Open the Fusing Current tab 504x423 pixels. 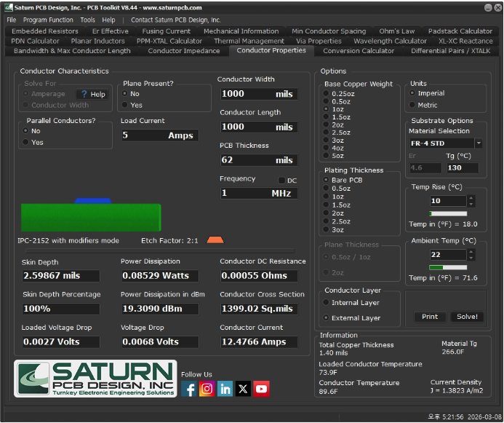point(166,31)
